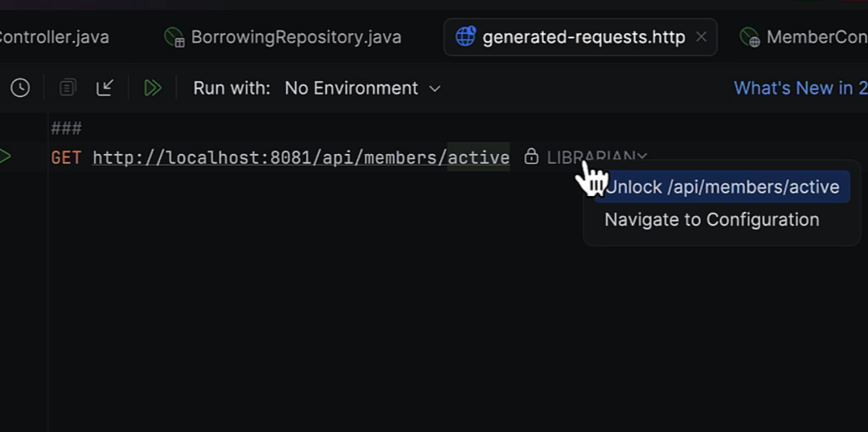Click the greyed-out examples document icon
This screenshot has width=868, height=432.
click(x=68, y=88)
